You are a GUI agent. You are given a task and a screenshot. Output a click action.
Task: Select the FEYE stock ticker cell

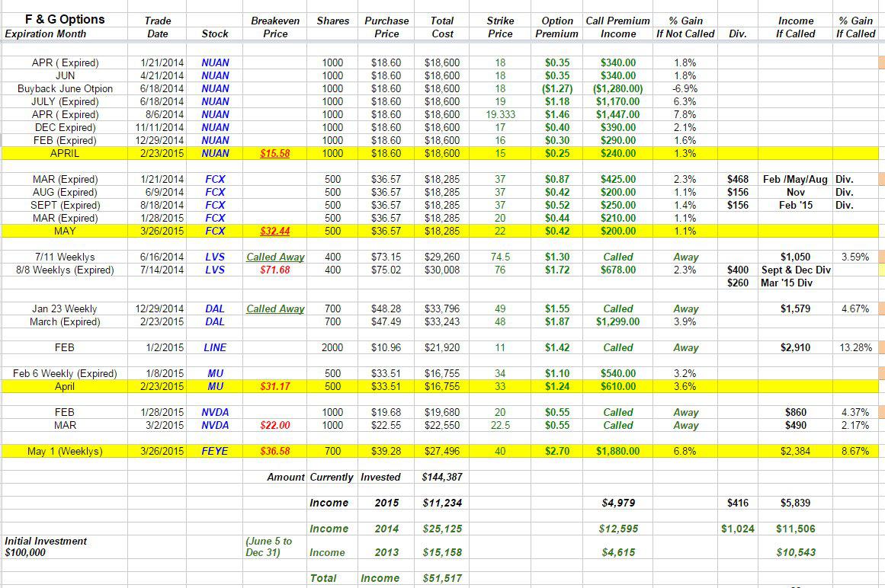215,452
